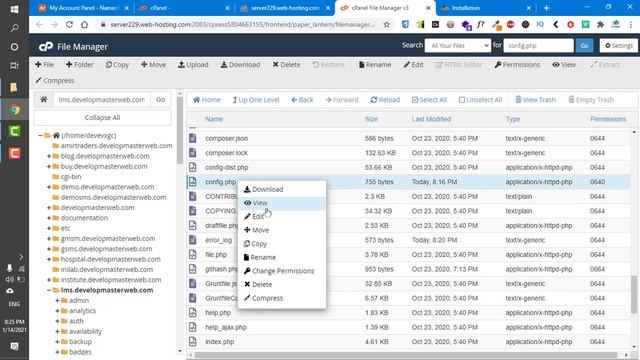This screenshot has width=640, height=360.
Task: Reload the file listing
Action: pos(385,100)
